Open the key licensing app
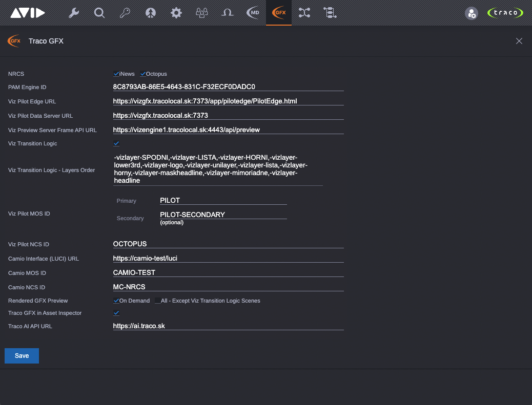 [125, 13]
